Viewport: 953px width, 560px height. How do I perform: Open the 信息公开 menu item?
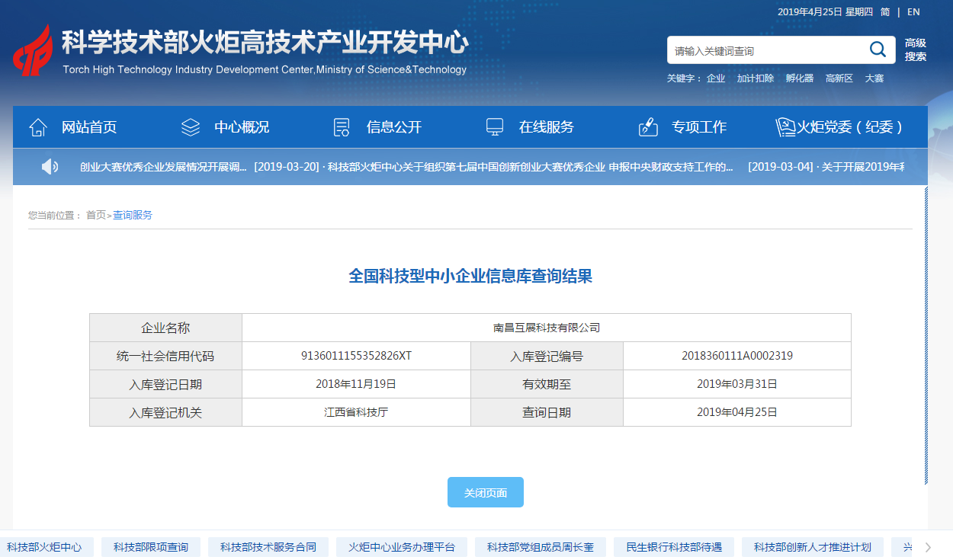pos(393,127)
